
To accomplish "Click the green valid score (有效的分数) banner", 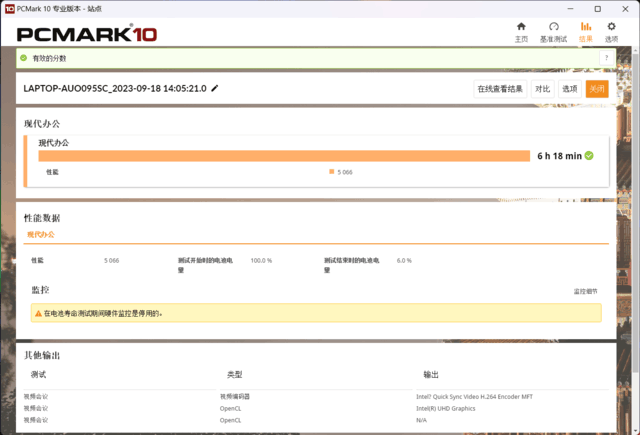I will tap(316, 58).
